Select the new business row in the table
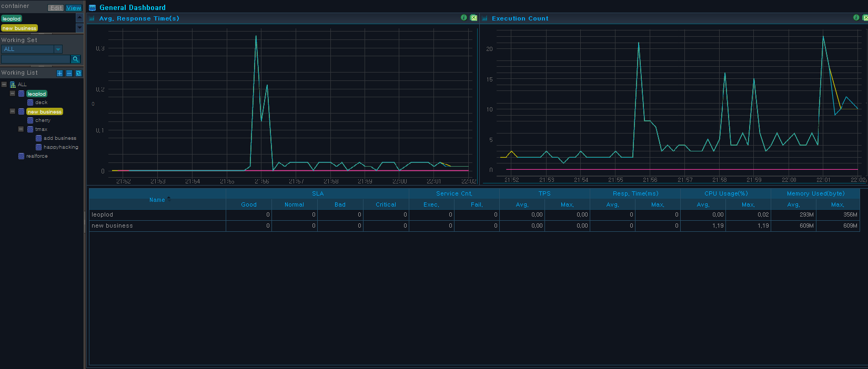This screenshot has width=868, height=369. coord(475,225)
